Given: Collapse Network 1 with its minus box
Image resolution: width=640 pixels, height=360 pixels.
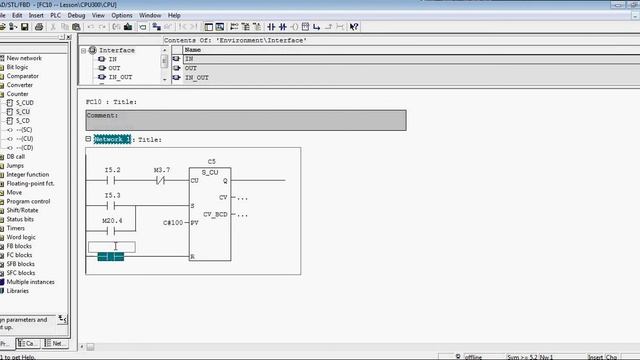Looking at the screenshot, I should tap(88, 139).
